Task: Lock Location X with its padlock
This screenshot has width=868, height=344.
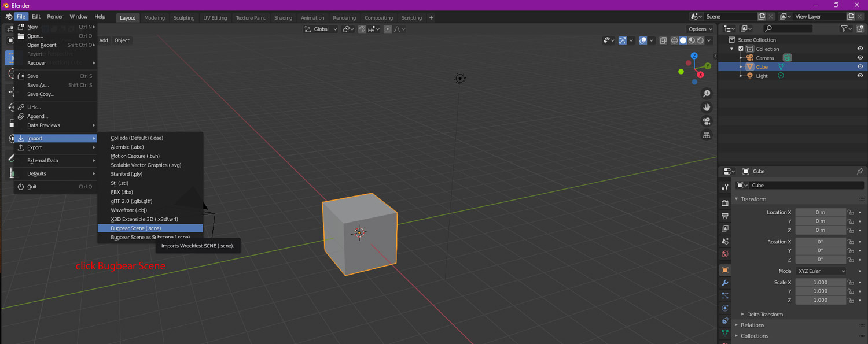Action: [851, 212]
